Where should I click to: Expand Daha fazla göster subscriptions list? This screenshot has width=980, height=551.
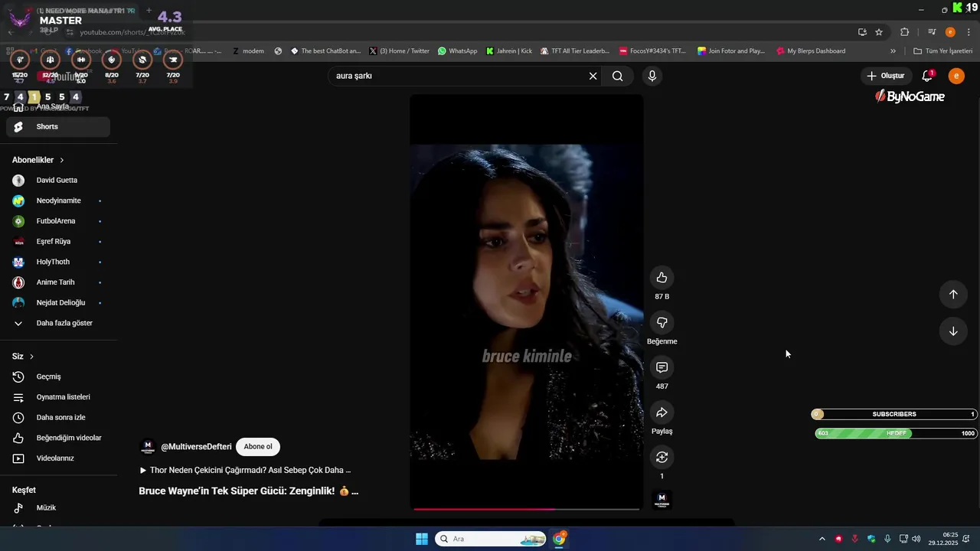click(58, 323)
